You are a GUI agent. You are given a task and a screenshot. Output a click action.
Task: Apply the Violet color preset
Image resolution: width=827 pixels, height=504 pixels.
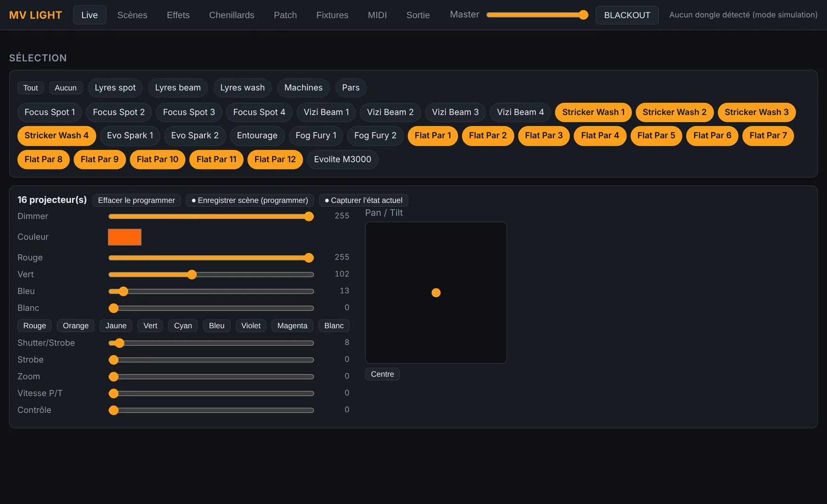[251, 326]
